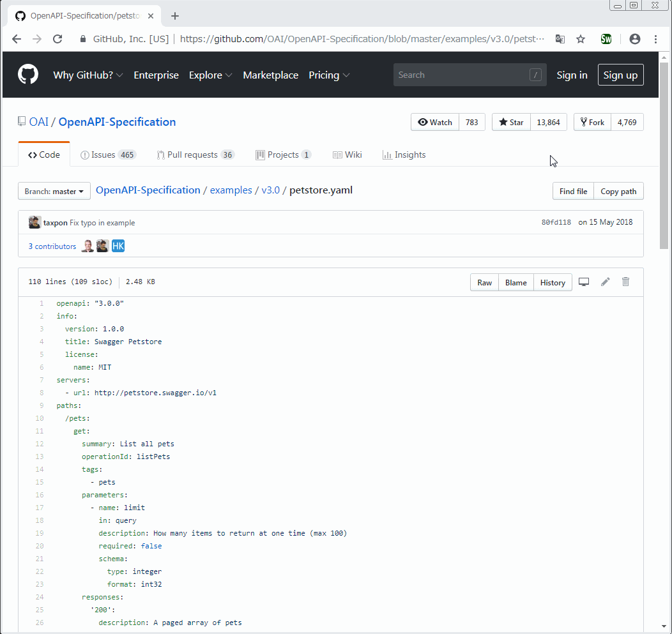The image size is (672, 634).
Task: Show 3 contributors list
Action: tap(52, 246)
